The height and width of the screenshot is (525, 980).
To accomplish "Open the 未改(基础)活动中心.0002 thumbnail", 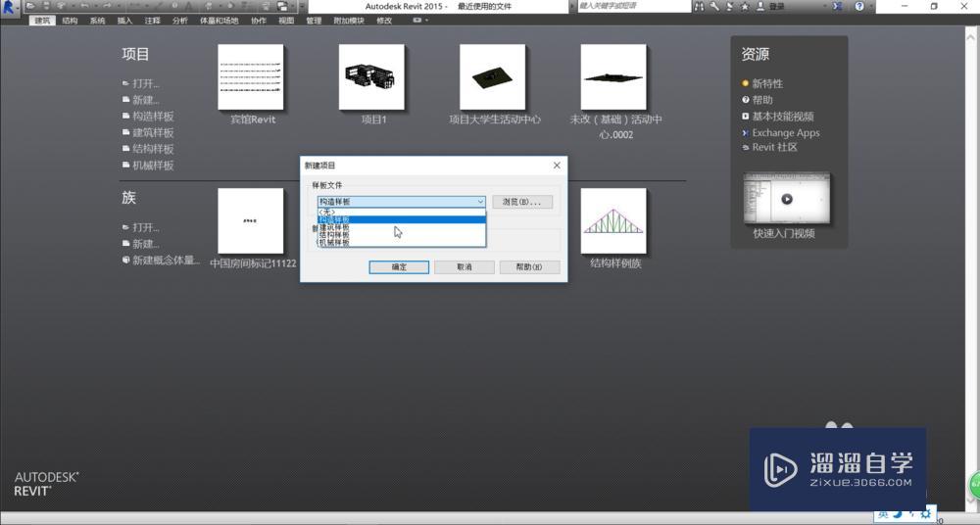I will coord(613,76).
